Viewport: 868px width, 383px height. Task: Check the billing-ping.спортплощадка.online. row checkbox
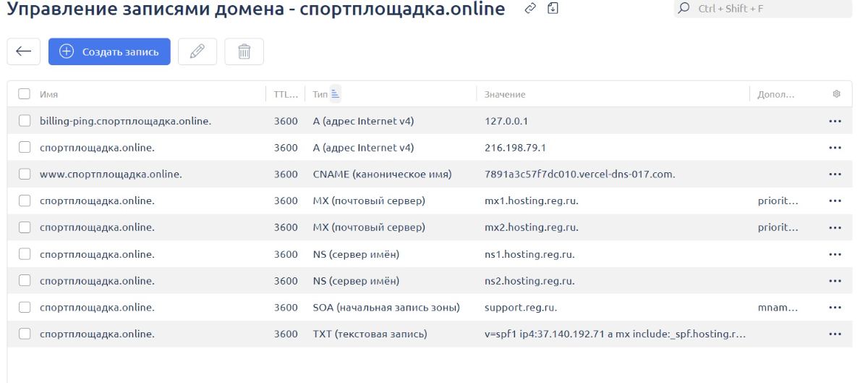point(24,121)
